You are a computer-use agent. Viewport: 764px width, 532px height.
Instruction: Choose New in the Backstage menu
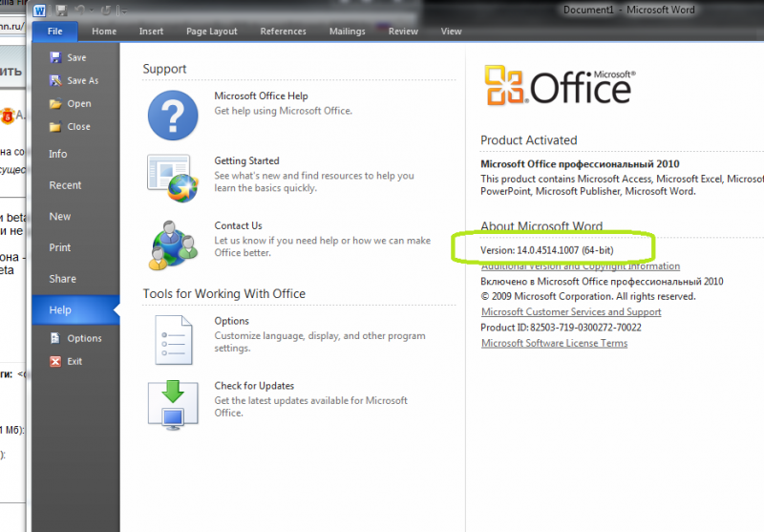60,216
